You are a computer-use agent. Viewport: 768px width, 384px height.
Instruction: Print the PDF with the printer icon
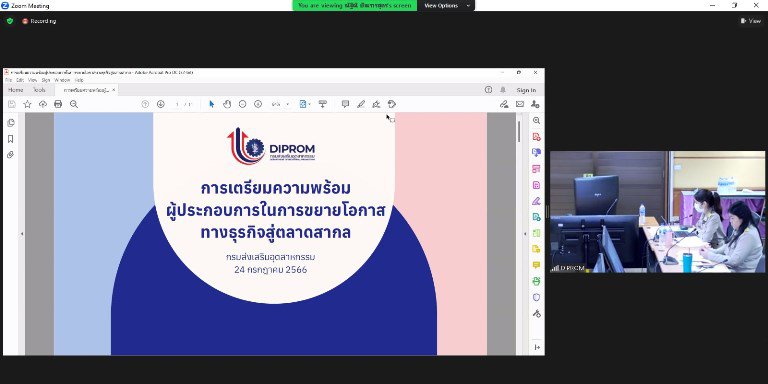point(58,104)
